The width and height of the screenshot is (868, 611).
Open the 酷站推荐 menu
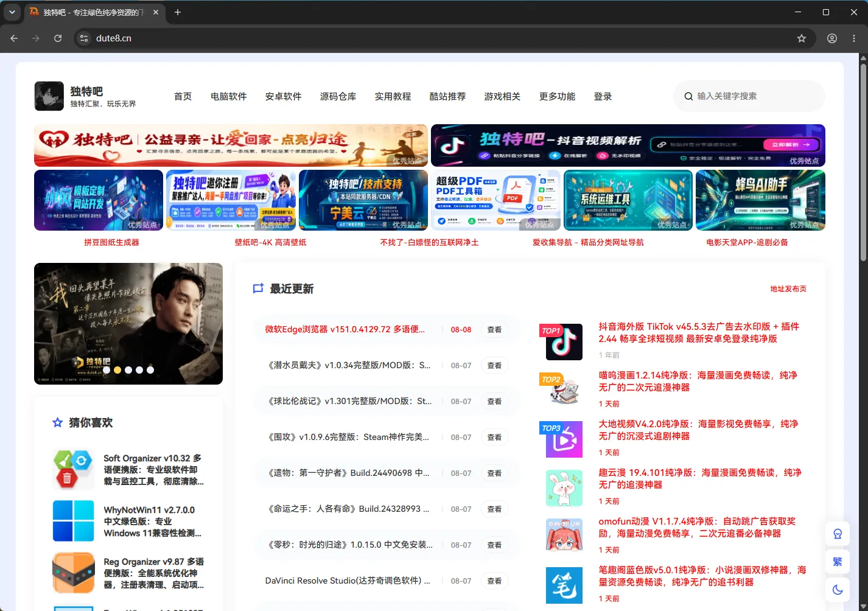click(x=447, y=97)
